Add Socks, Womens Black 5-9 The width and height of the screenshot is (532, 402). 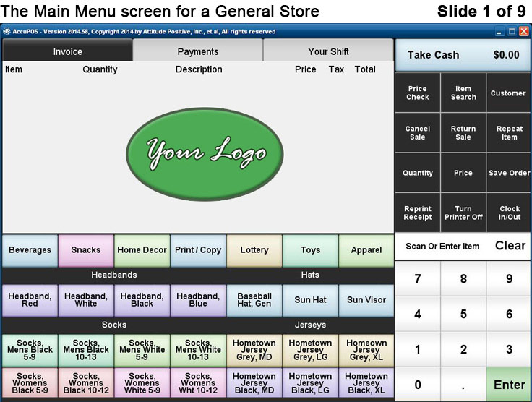click(x=30, y=383)
